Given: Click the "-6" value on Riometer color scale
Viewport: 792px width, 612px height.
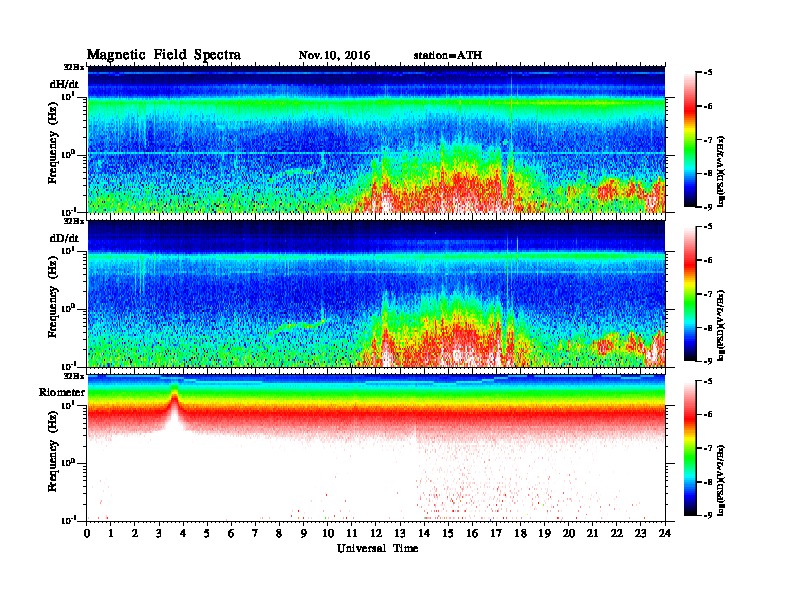Looking at the screenshot, I should [x=708, y=415].
